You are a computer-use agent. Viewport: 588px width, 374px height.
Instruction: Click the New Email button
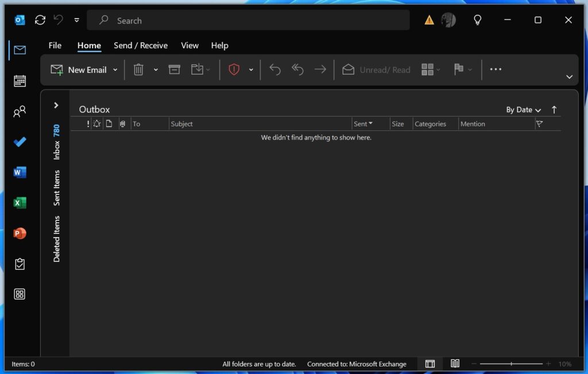tap(79, 70)
